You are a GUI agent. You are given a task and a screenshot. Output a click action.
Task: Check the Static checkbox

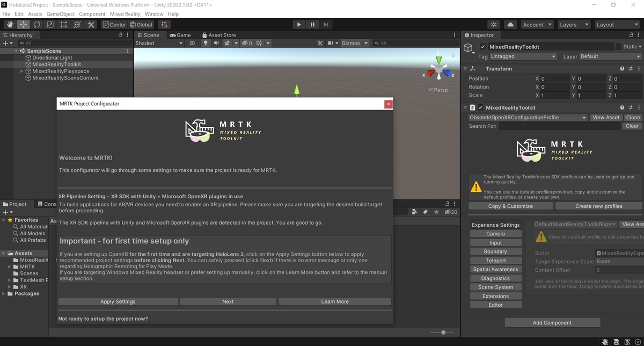[619, 47]
